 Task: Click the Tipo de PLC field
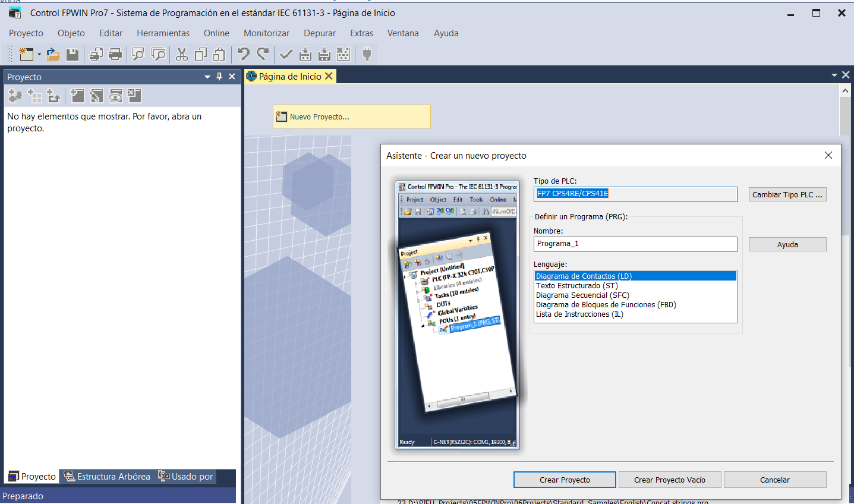click(x=635, y=194)
